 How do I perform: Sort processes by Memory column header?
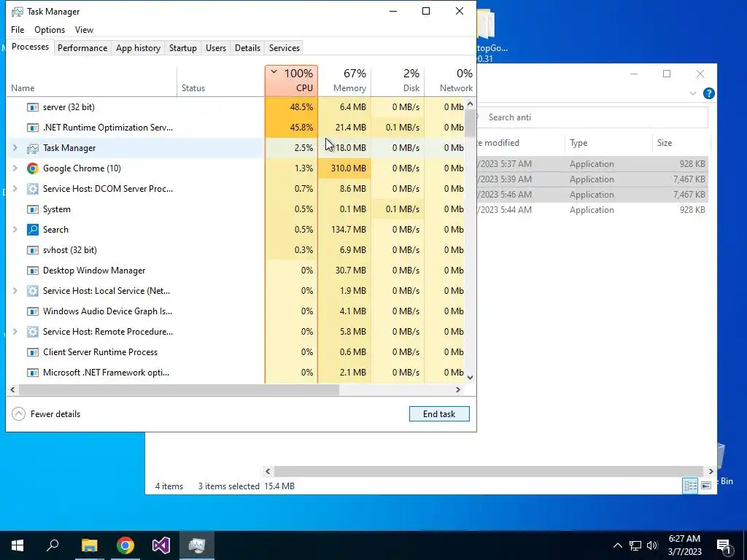click(344, 80)
